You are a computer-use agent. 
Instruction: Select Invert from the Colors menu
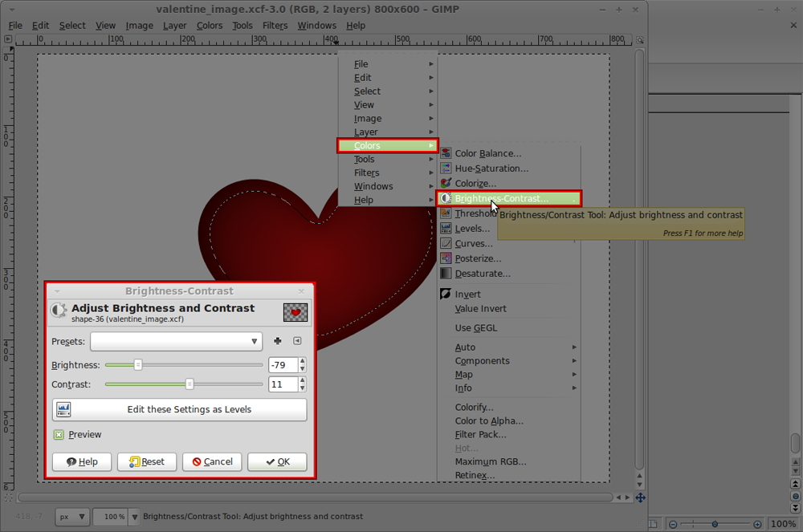pyautogui.click(x=464, y=294)
